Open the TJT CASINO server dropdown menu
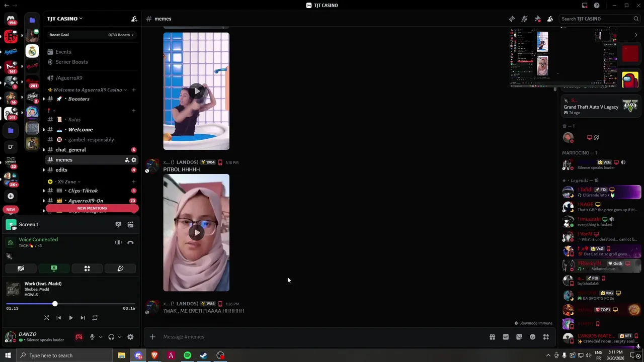The width and height of the screenshot is (644, 362). tap(65, 19)
